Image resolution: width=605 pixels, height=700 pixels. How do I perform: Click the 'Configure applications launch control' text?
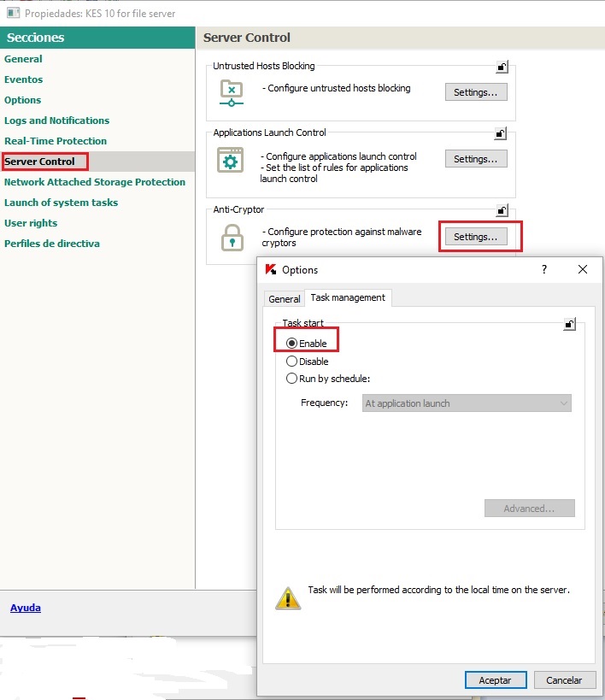pyautogui.click(x=338, y=156)
